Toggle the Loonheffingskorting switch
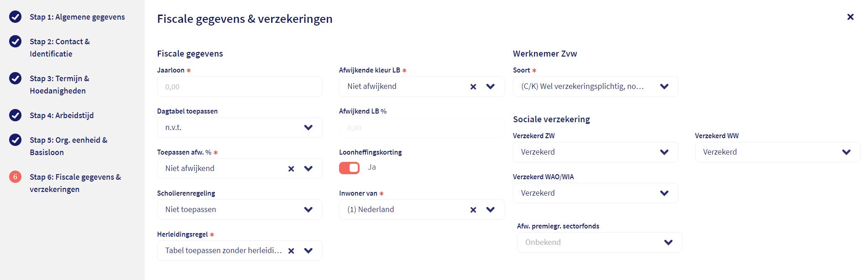 [x=349, y=168]
